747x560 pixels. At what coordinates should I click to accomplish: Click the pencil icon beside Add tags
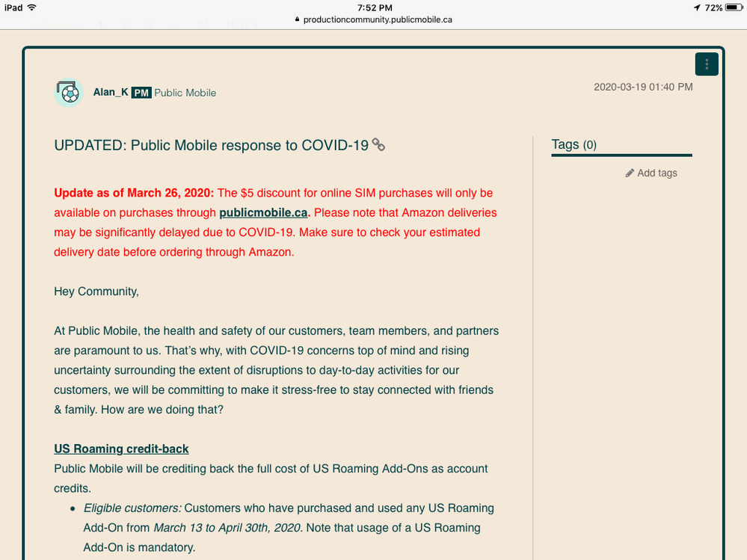coord(630,173)
